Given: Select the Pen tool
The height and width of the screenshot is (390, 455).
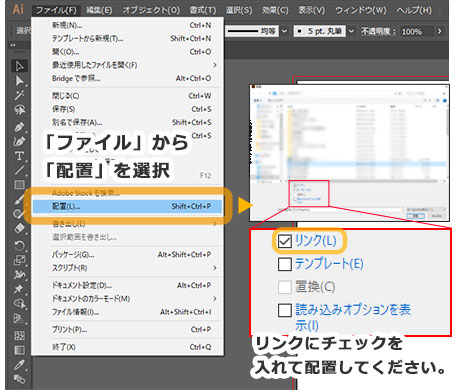Looking at the screenshot, I should pos(19,127).
